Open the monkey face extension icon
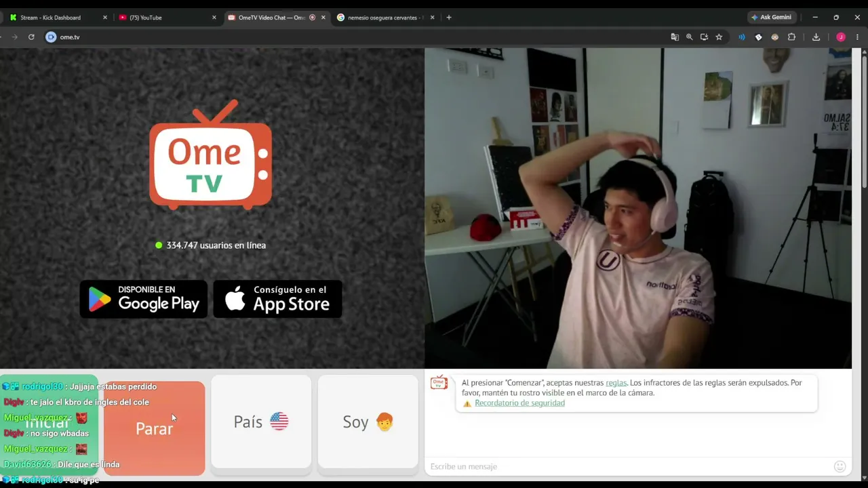This screenshot has width=868, height=488. [775, 37]
